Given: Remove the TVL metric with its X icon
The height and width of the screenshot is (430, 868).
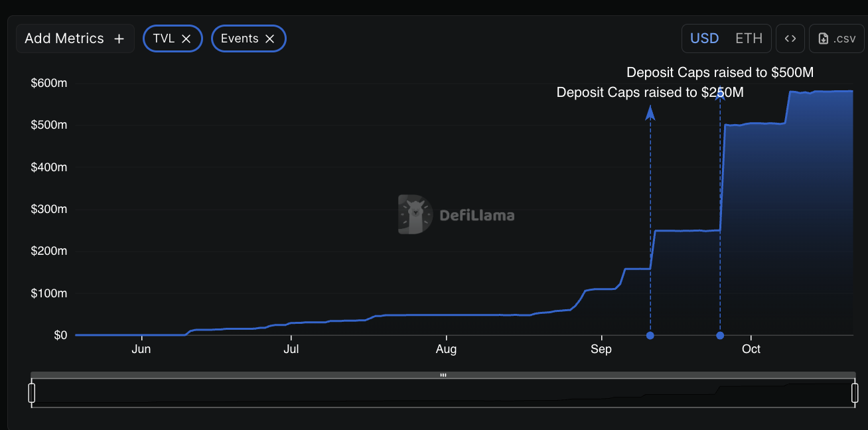Looking at the screenshot, I should tap(186, 39).
